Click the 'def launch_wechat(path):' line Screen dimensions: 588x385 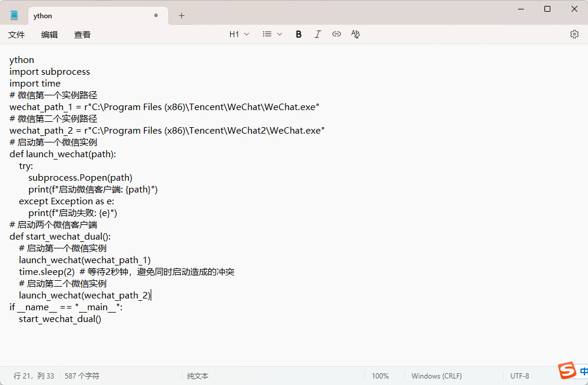(x=62, y=154)
